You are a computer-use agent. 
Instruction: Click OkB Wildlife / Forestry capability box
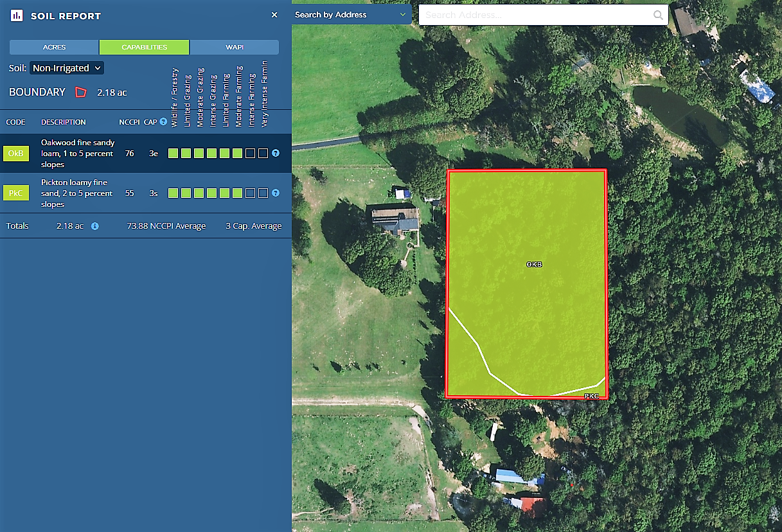click(173, 154)
